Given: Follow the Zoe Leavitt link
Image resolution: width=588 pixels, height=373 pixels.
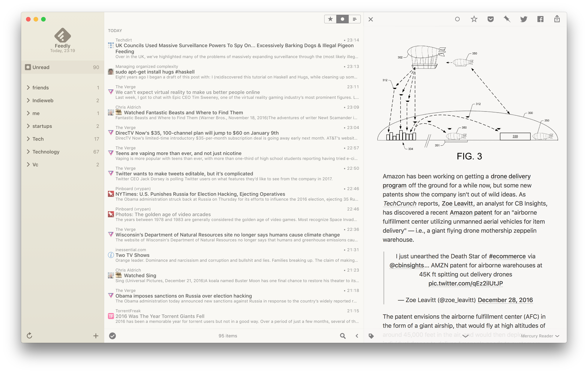Looking at the screenshot, I should click(457, 203).
